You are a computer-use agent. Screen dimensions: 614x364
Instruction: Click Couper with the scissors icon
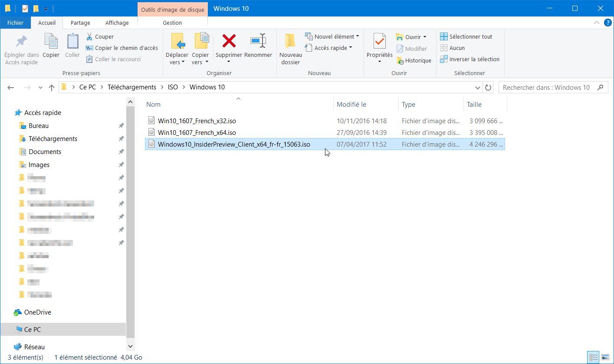tap(100, 37)
